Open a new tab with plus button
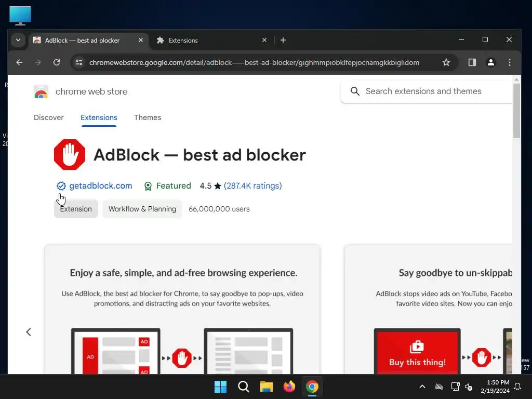This screenshot has height=399, width=532. [283, 41]
